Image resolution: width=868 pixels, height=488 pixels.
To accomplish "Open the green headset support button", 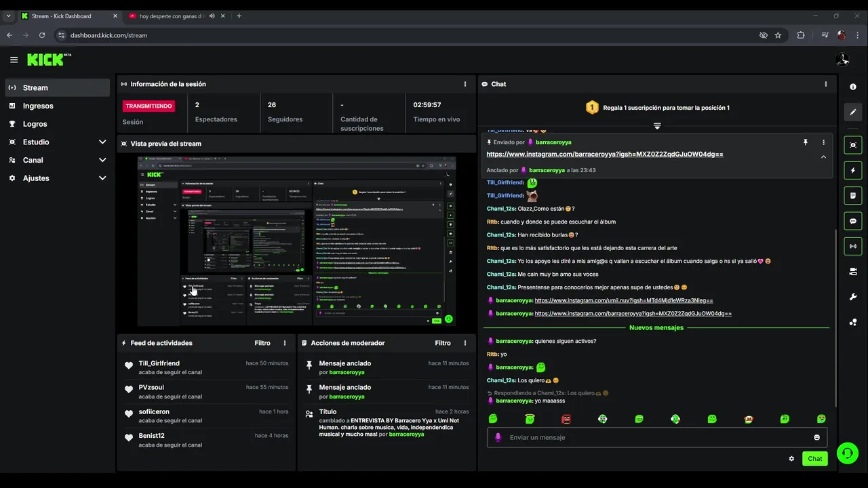I will pyautogui.click(x=847, y=453).
